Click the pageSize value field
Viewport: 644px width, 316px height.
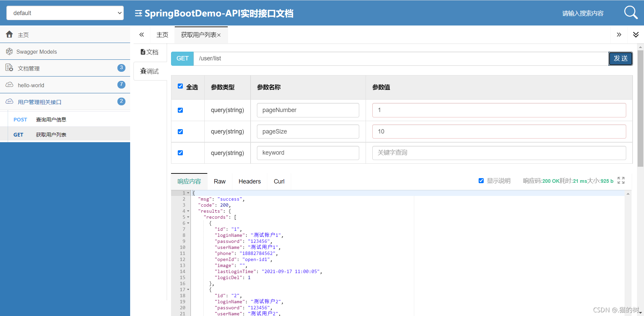(x=499, y=131)
